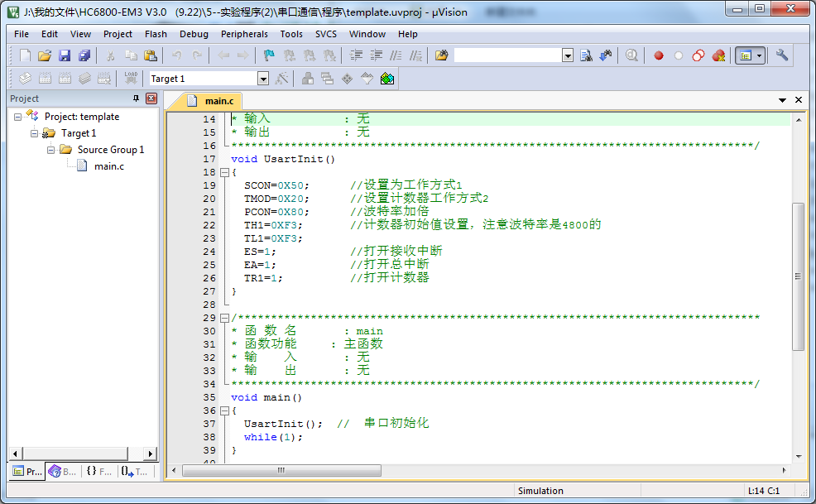Viewport: 816px width, 504px height.
Task: Open Select Software Packs icon
Action: point(367,79)
